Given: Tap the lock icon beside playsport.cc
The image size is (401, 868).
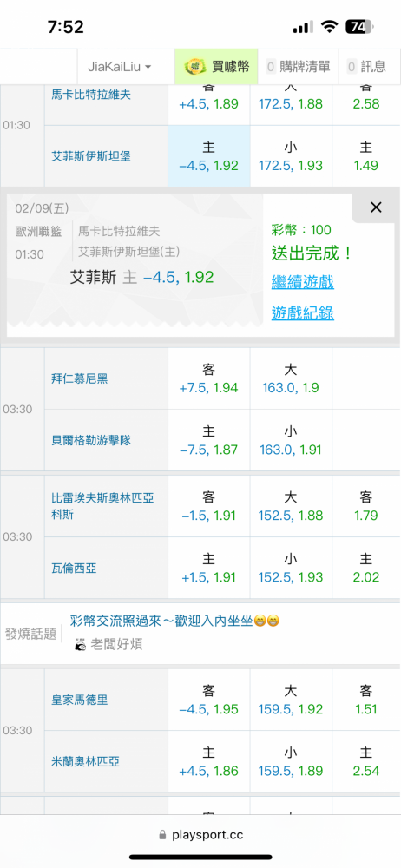Looking at the screenshot, I should [x=162, y=835].
